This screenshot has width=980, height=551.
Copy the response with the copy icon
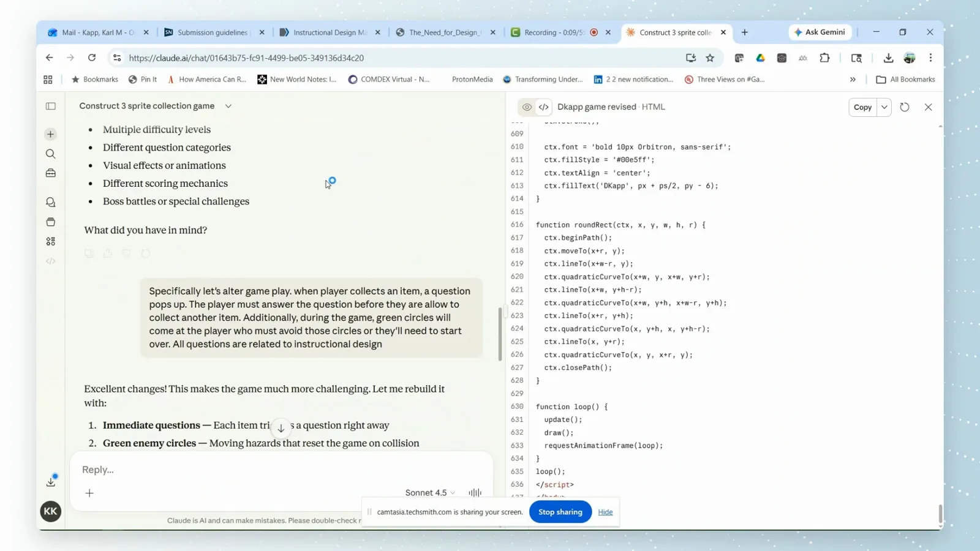pyautogui.click(x=89, y=253)
